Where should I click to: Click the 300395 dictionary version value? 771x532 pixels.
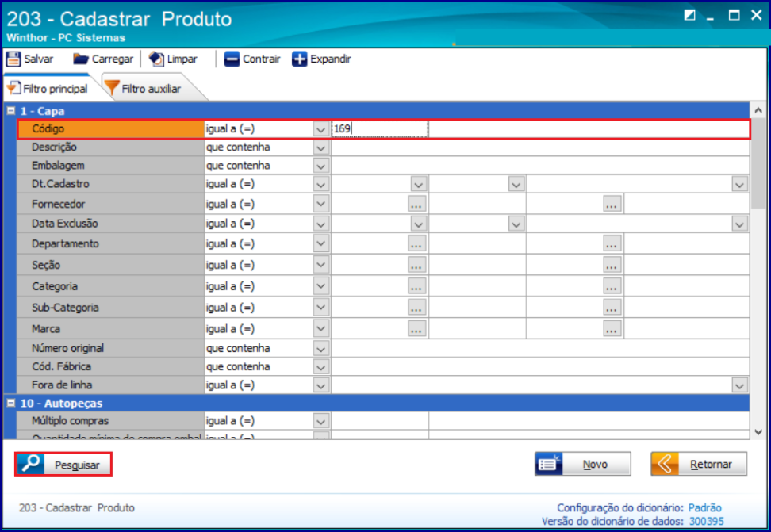pos(706,521)
